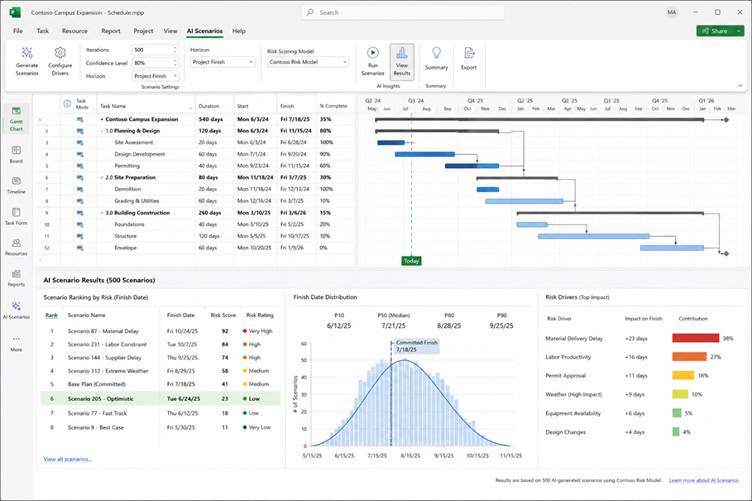752x501 pixels.
Task: Switch to Gantt Chart view in sidebar
Action: tap(16, 119)
